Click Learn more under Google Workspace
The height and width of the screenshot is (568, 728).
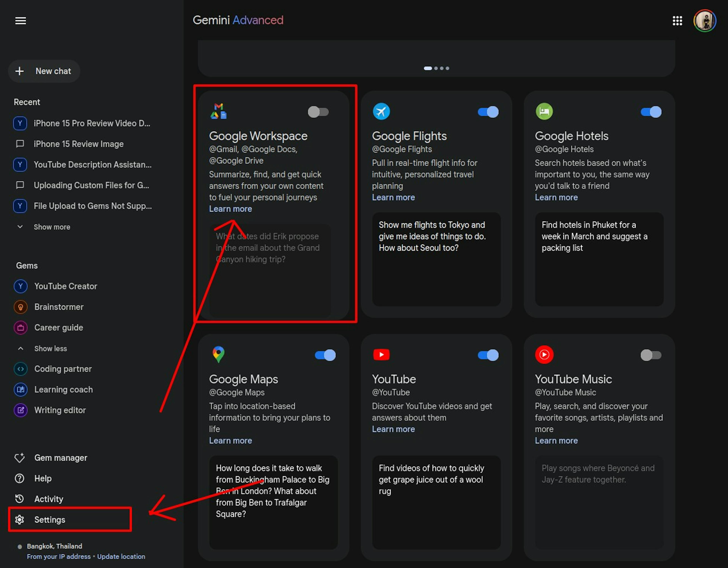230,209
